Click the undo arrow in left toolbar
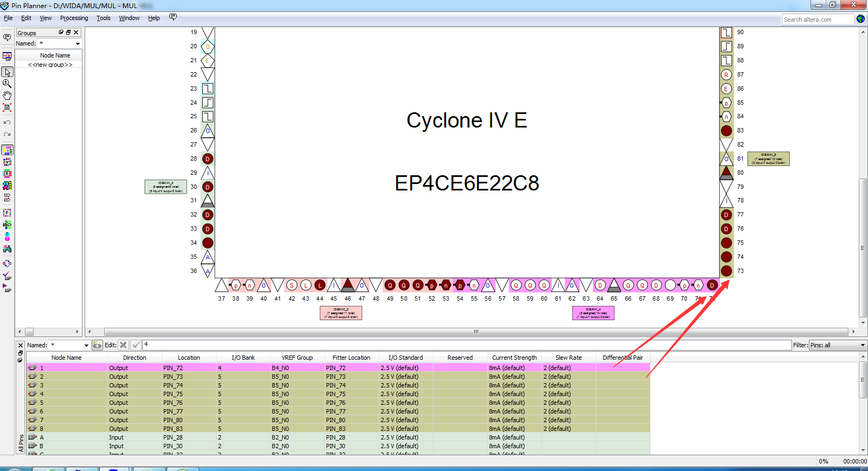The height and width of the screenshot is (471, 868). (x=7, y=122)
